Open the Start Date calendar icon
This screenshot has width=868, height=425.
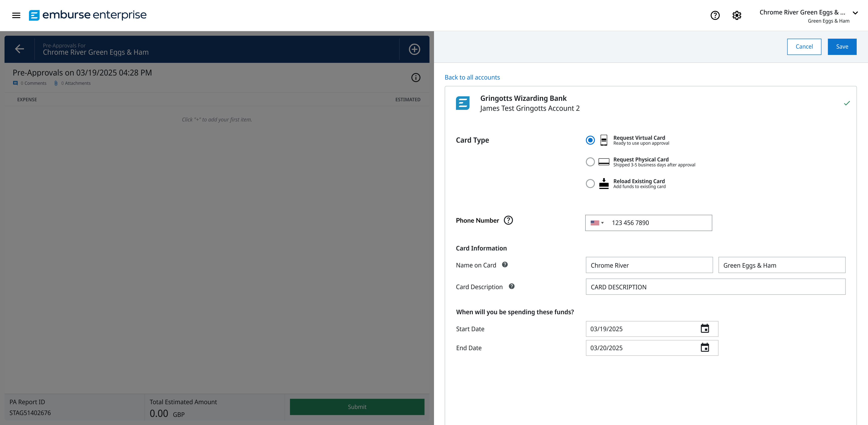(x=705, y=329)
